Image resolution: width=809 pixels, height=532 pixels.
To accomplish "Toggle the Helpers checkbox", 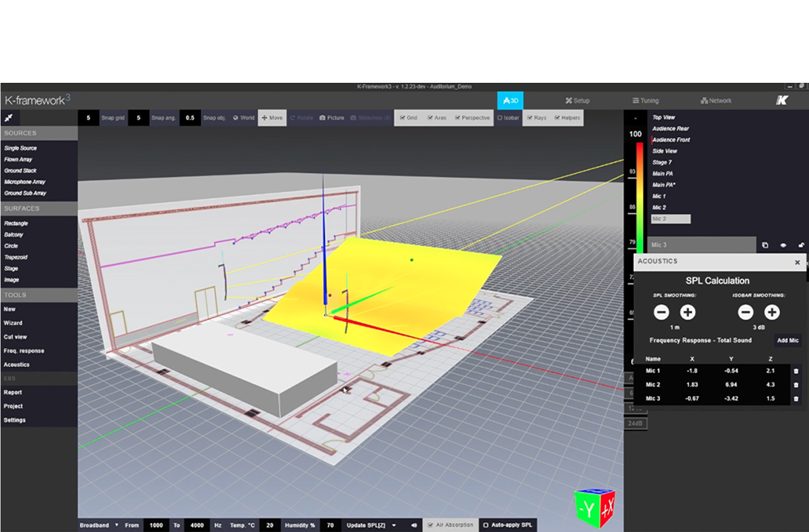I will 567,118.
